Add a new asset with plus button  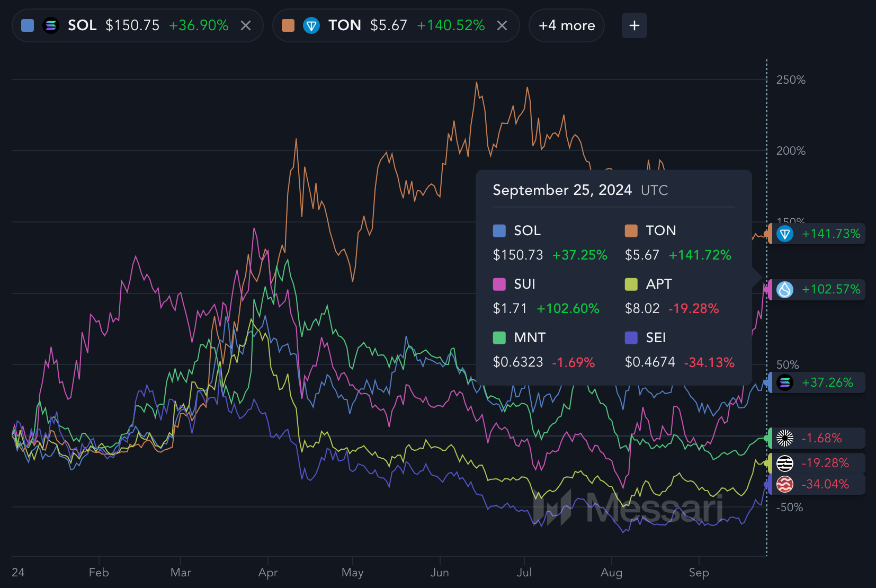pyautogui.click(x=634, y=25)
